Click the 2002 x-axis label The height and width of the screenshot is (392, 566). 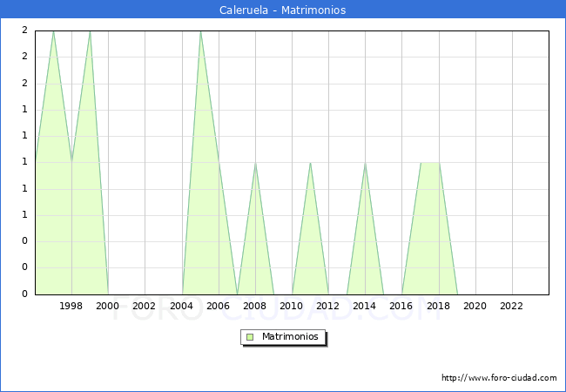[145, 306]
